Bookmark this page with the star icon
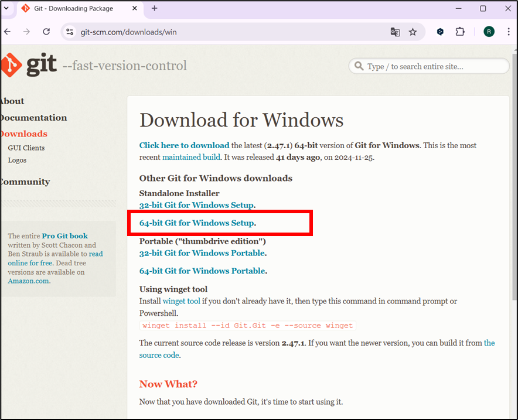518x420 pixels. click(413, 32)
